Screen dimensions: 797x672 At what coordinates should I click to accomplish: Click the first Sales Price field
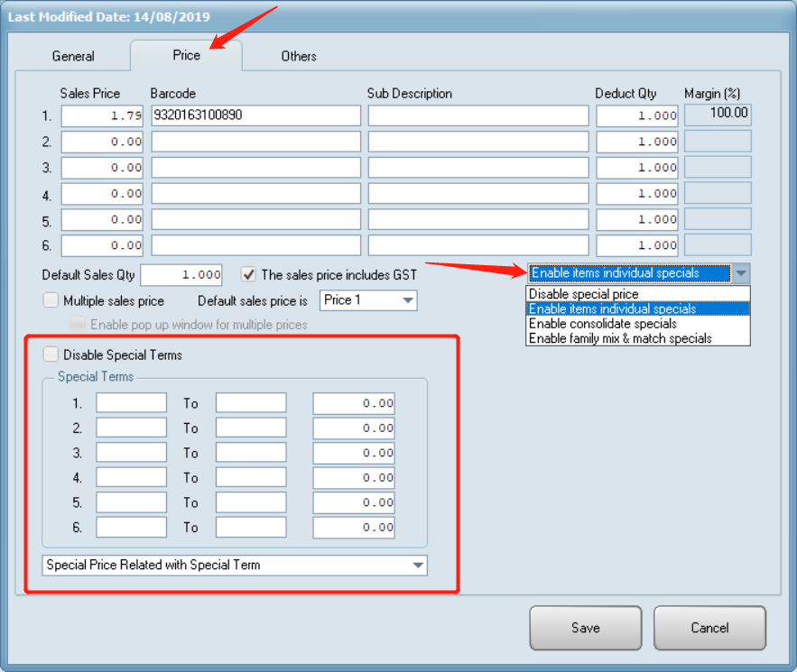[x=102, y=115]
